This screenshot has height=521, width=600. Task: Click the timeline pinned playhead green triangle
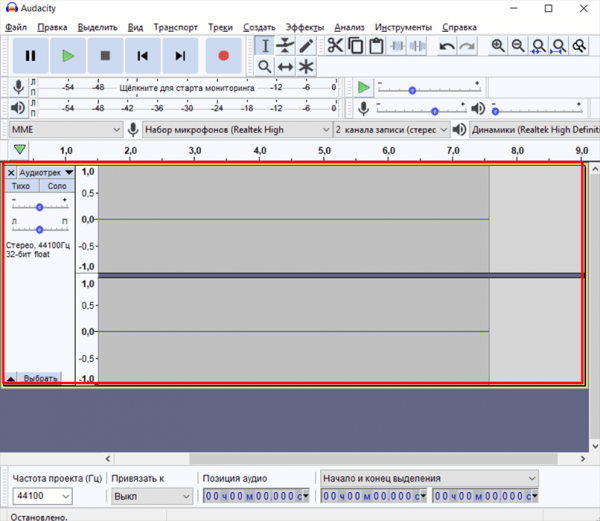point(20,149)
